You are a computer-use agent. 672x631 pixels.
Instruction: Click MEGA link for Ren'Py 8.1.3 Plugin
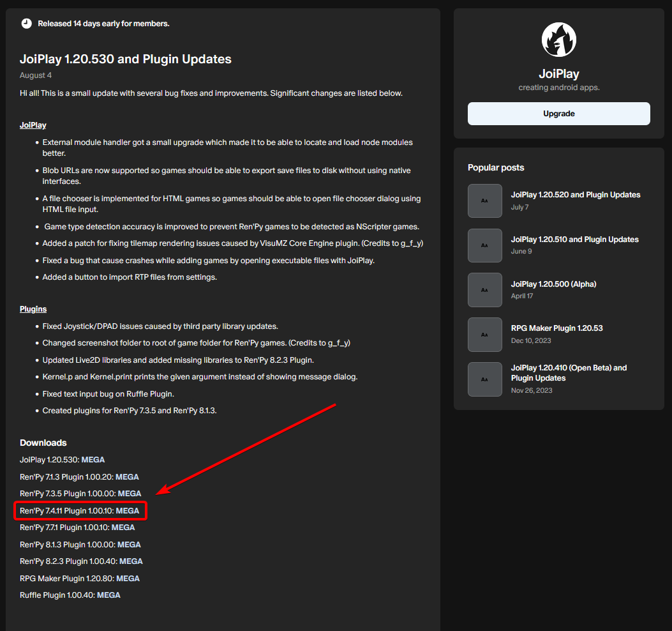pyautogui.click(x=129, y=545)
